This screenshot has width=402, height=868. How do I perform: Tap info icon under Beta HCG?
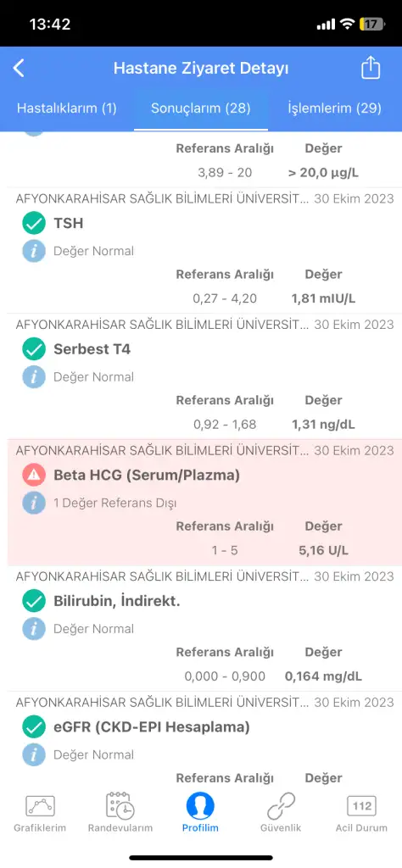point(34,504)
